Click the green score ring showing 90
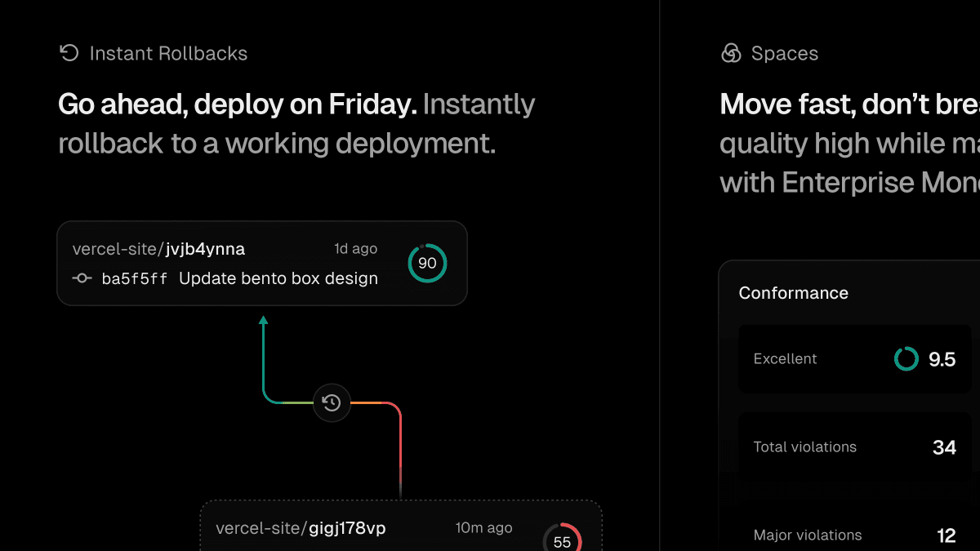This screenshot has height=551, width=980. tap(427, 263)
